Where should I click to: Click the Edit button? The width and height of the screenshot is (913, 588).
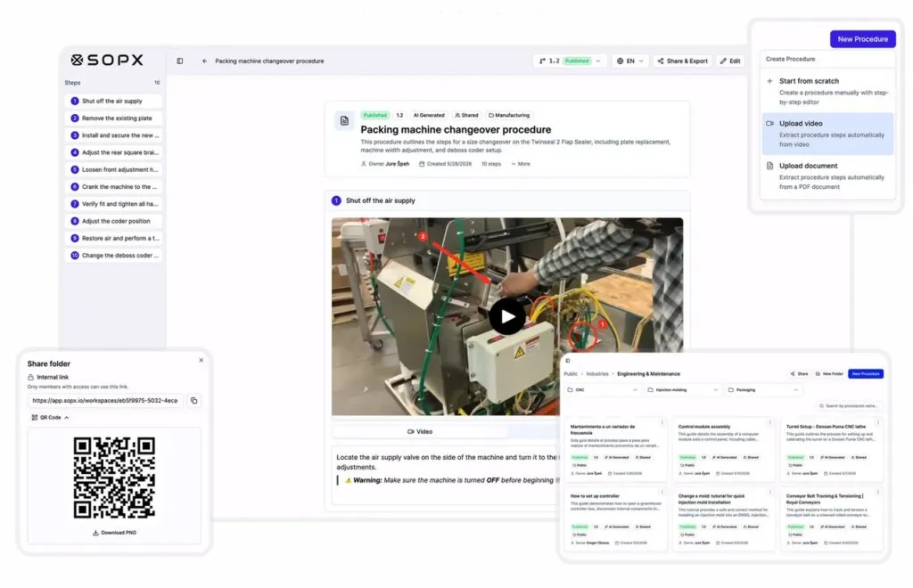point(730,61)
